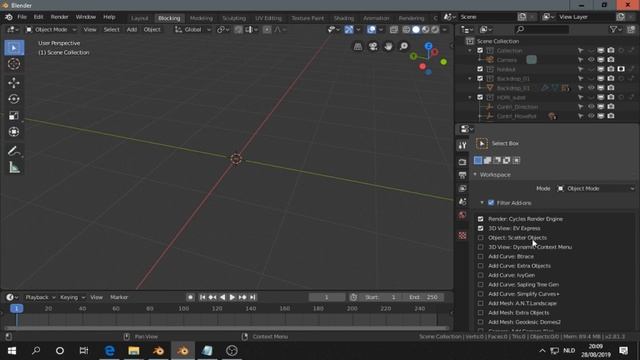Open Blender application from taskbar
This screenshot has height=360, width=640.
pyautogui.click(x=183, y=351)
